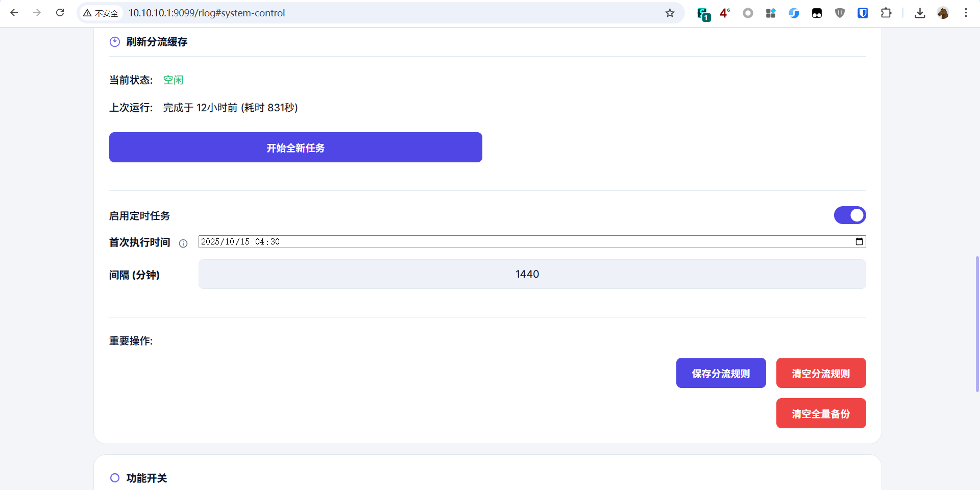Open the Tampermonkey extension

tap(817, 13)
